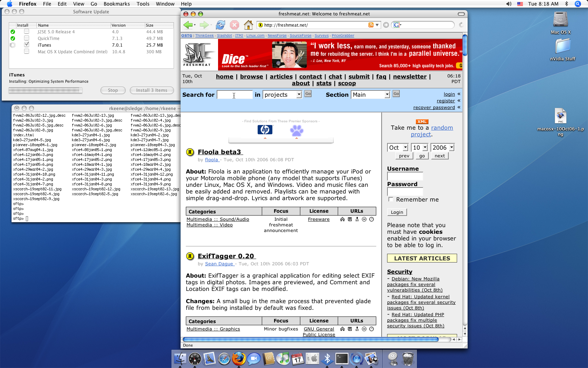The image size is (588, 368).
Task: Open the month 'Oct' dropdown
Action: pyautogui.click(x=398, y=148)
